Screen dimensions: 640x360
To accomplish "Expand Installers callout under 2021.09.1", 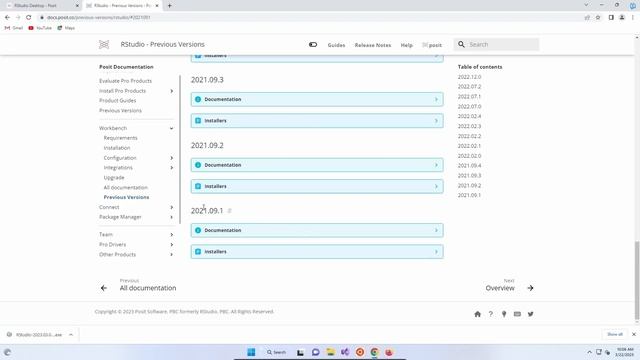I will pyautogui.click(x=317, y=251).
